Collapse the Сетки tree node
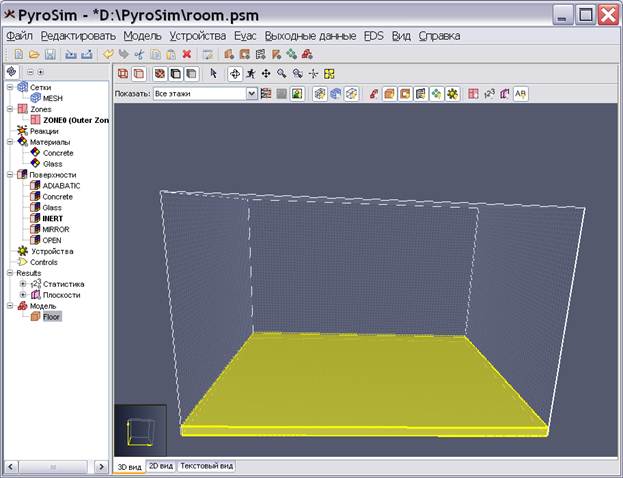 (10, 87)
